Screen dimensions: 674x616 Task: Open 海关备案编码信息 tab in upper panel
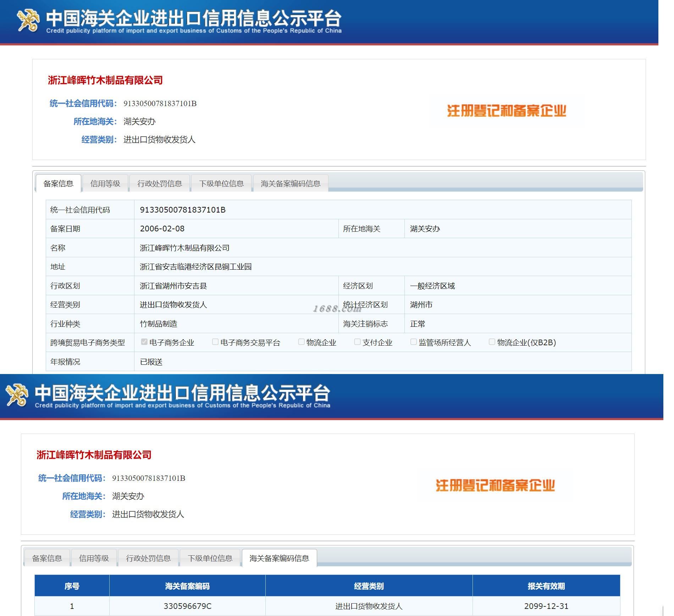291,183
